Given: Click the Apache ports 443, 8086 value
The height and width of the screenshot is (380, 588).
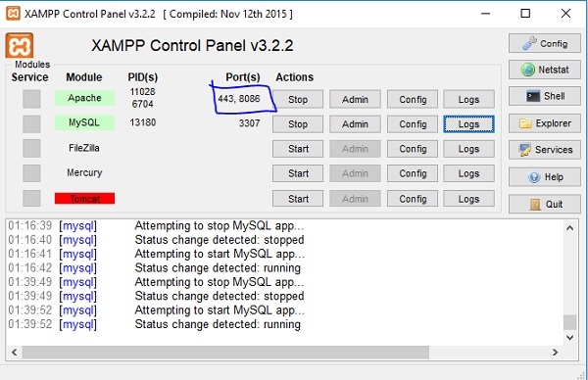Looking at the screenshot, I should (239, 99).
